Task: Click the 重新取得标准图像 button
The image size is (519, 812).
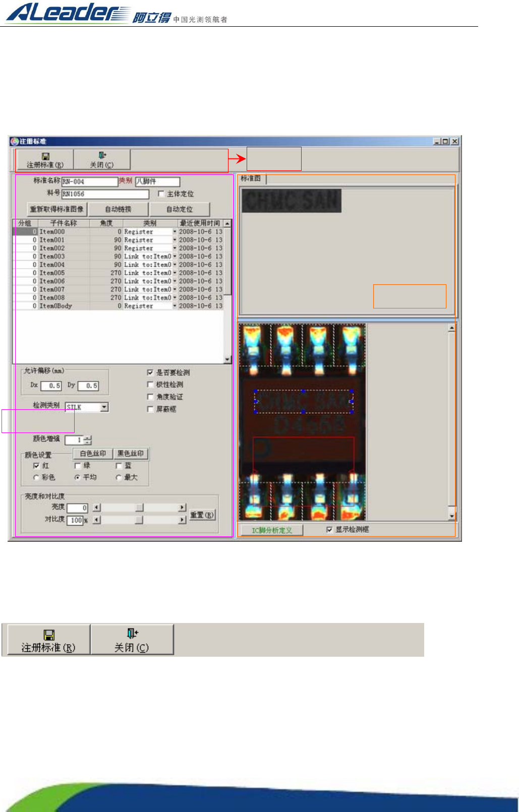Action: [57, 209]
